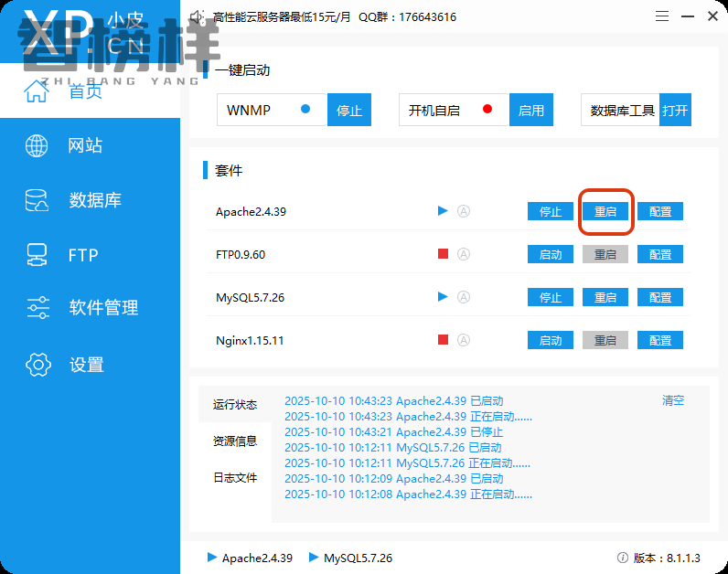
Task: Click MySQL5.7.26 running play icon
Action: coord(443,296)
